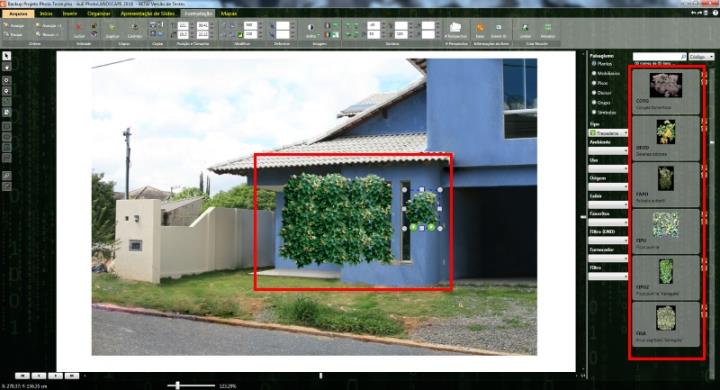720x390 pixels.
Task: Click the brightness/contrast half-circle icon in Imagem group
Action: (x=311, y=28)
